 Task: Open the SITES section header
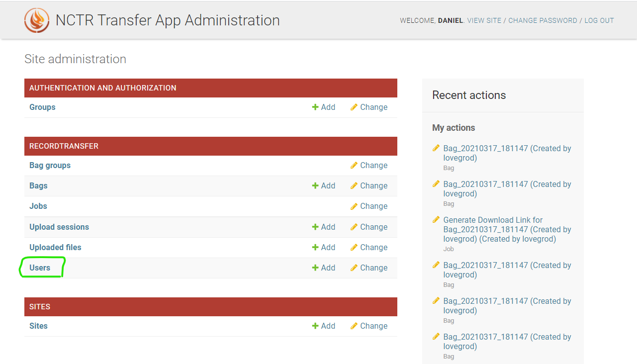tap(40, 307)
